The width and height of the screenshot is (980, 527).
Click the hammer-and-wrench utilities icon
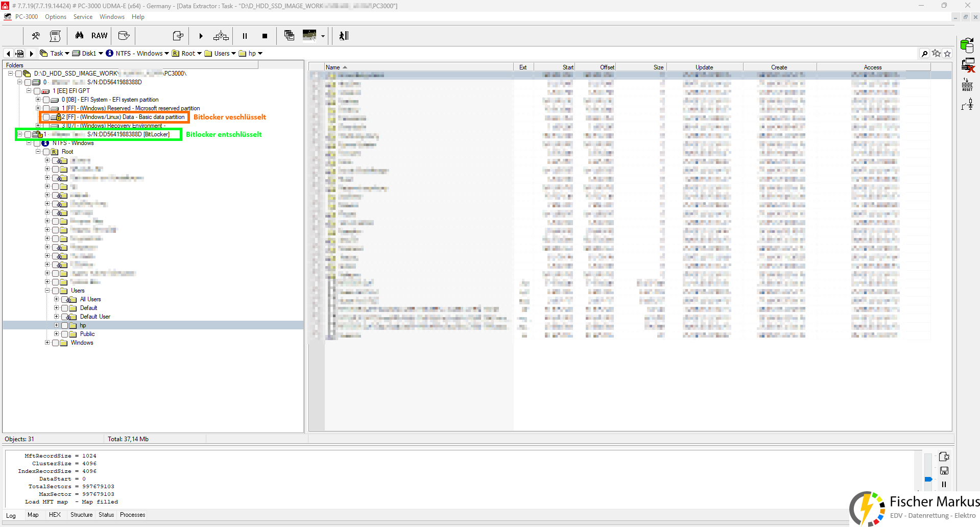[x=36, y=36]
